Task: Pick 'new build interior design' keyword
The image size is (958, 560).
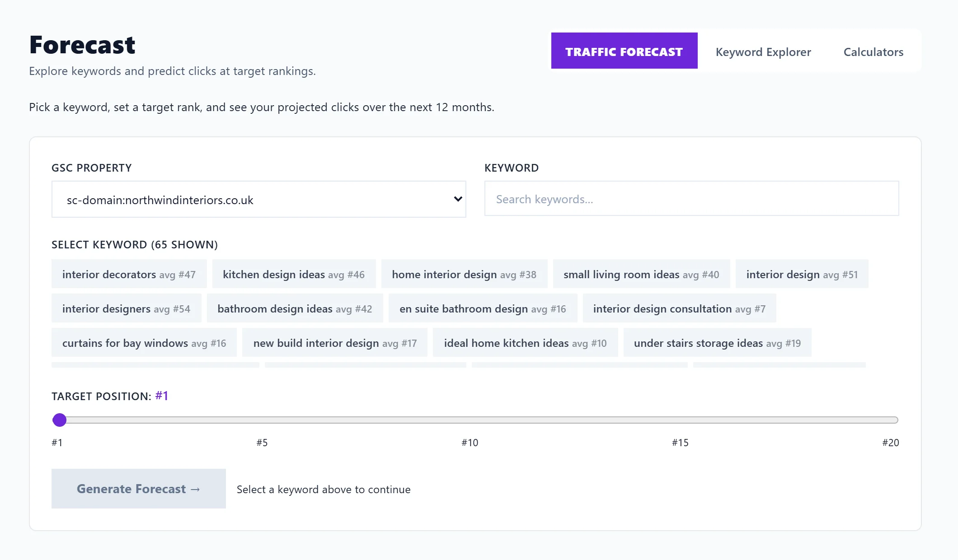Action: (x=334, y=343)
